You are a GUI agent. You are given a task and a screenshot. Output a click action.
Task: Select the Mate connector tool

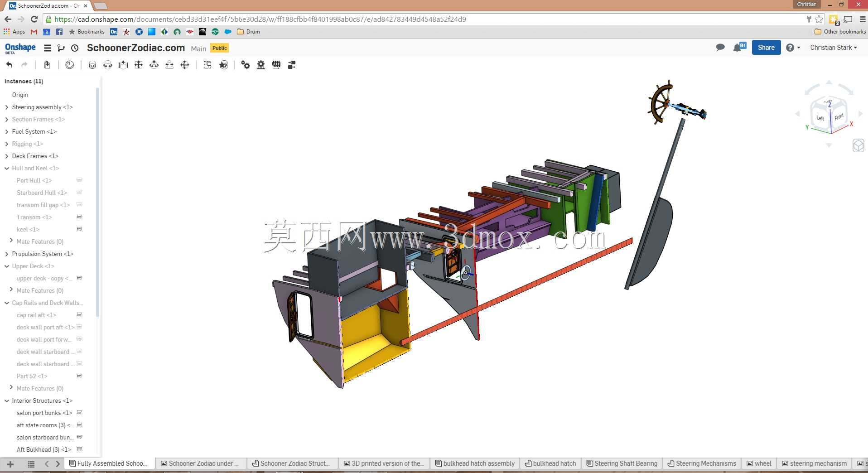[x=223, y=65]
